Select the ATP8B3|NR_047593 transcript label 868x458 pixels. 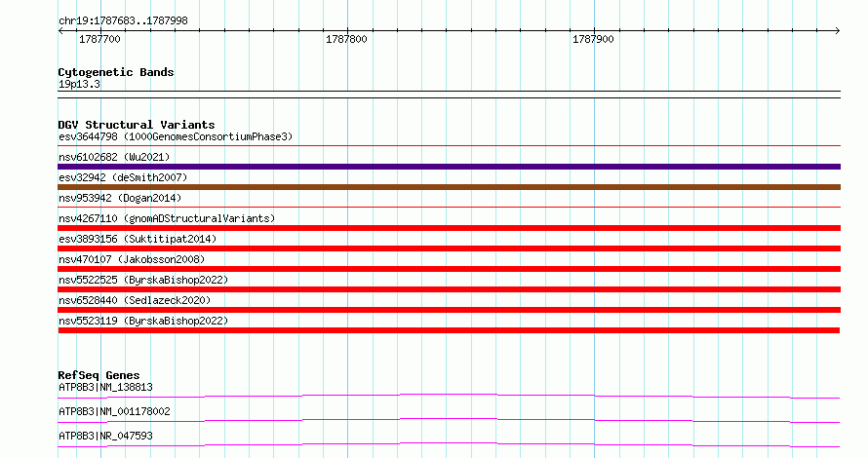pyautogui.click(x=105, y=436)
